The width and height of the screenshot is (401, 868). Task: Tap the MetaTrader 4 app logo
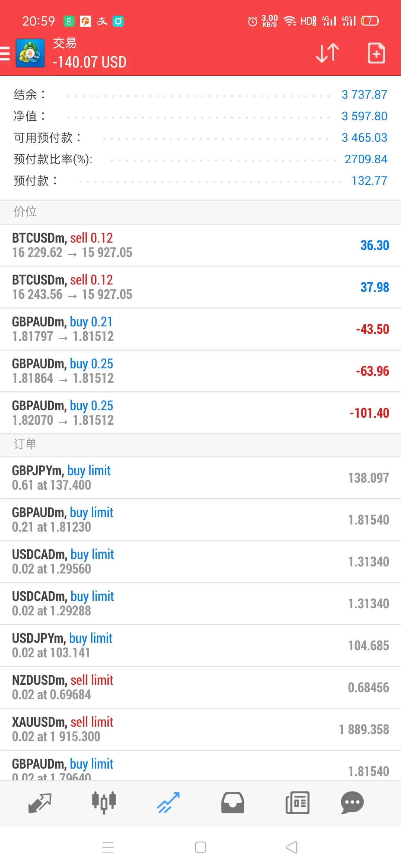click(x=30, y=53)
